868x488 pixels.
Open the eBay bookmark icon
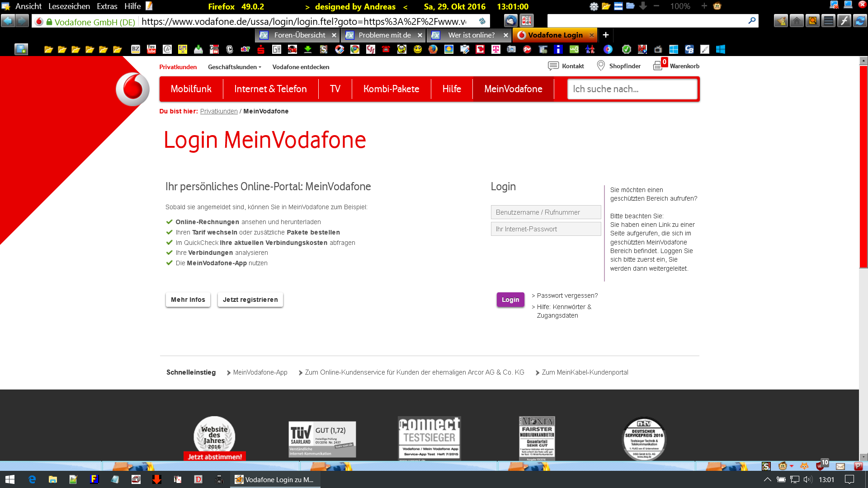click(245, 49)
